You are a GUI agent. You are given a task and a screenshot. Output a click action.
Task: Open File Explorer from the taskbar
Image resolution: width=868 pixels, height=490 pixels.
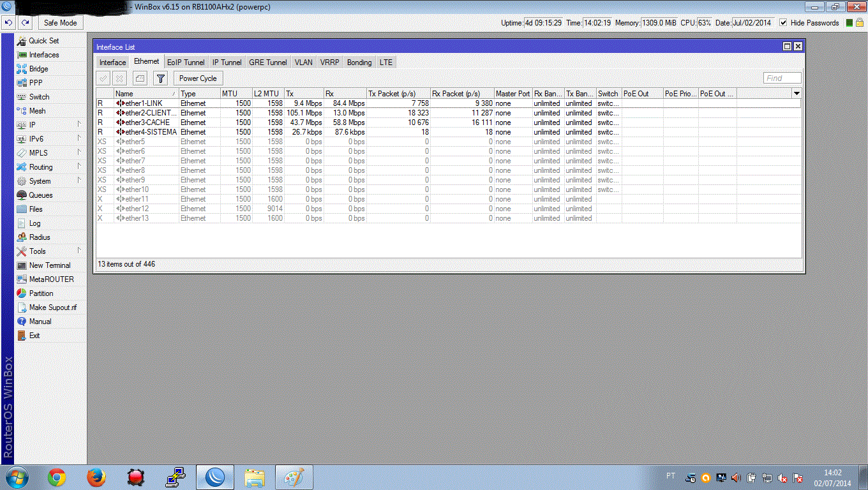[x=255, y=477]
